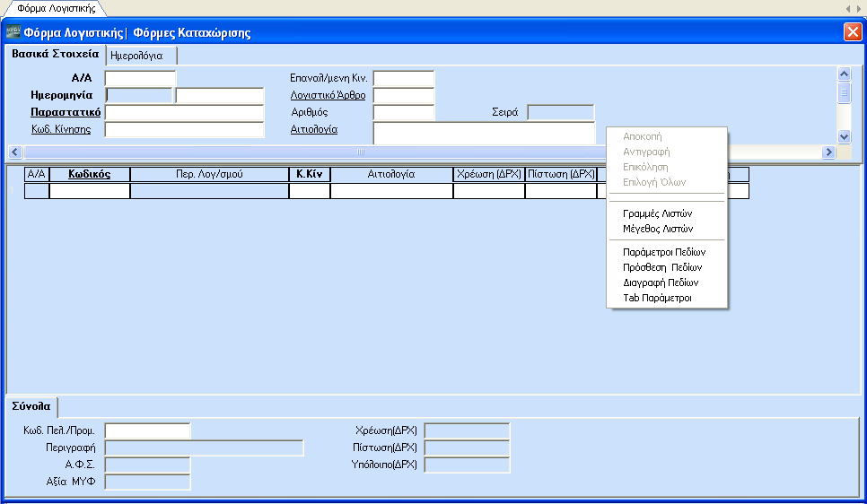The image size is (867, 504).
Task: Switch to the Ημερολόγια tab
Action: (x=136, y=56)
